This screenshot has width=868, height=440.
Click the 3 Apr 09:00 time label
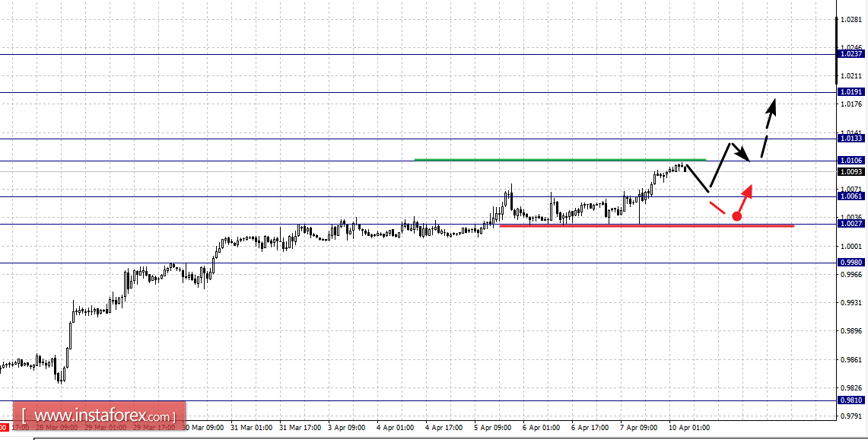[347, 428]
